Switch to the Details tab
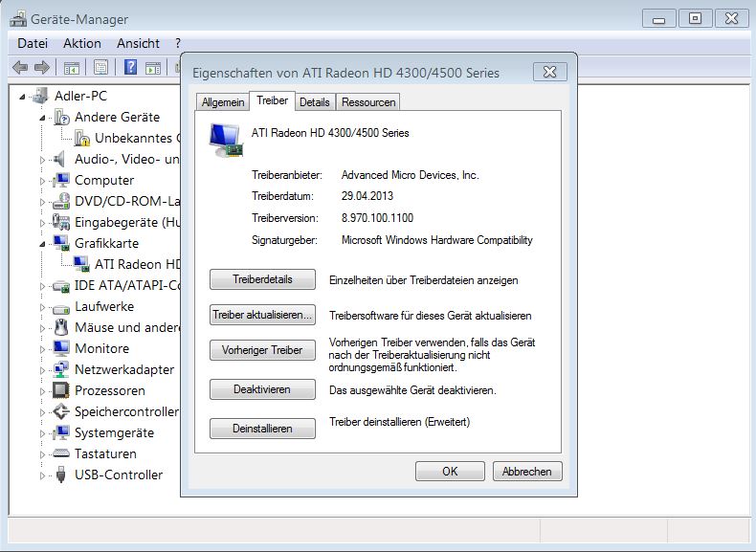Viewport: 756px width, 552px height. tap(314, 101)
